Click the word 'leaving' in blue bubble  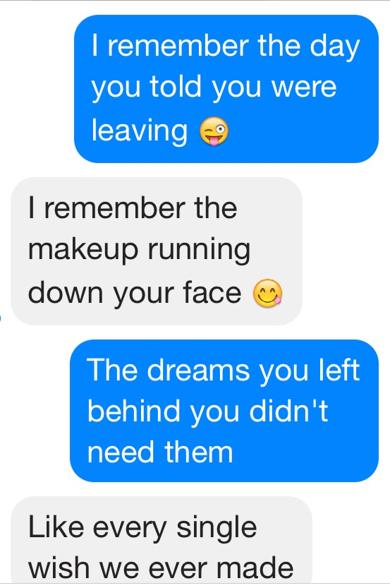[140, 131]
